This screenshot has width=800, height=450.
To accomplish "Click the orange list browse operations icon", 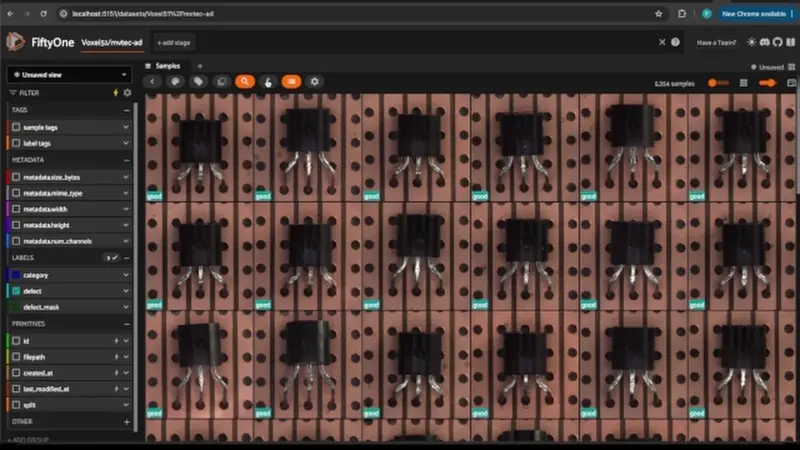I will point(291,82).
